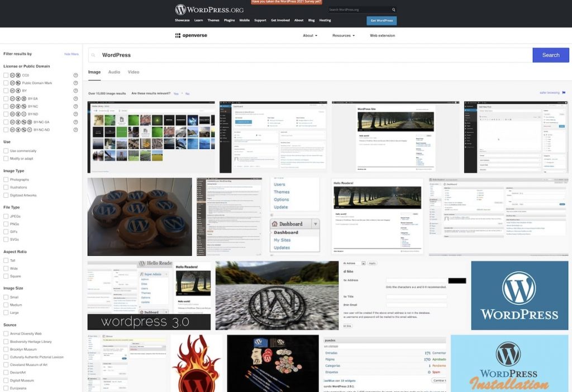Click the Get WordPress button

pos(382,21)
